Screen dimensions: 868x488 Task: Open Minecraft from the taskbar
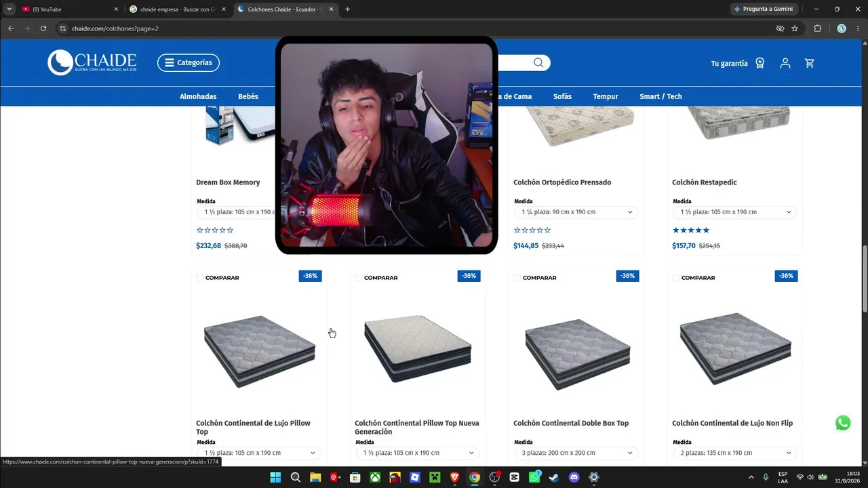[x=435, y=477]
